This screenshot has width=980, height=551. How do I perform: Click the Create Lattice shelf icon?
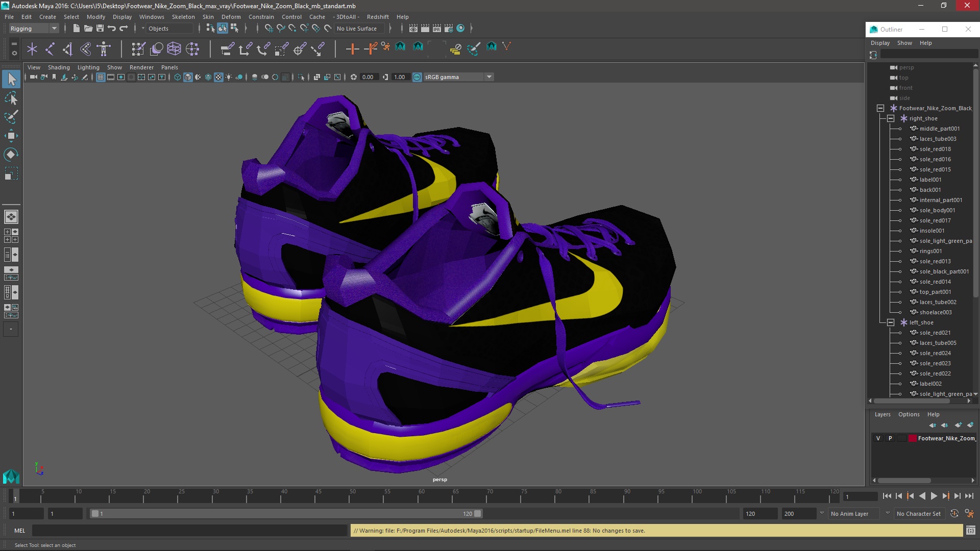coord(174,49)
